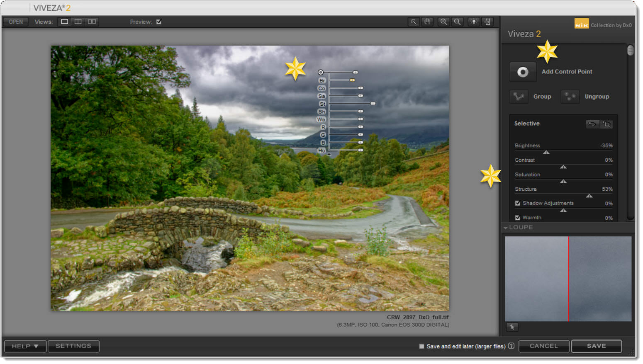Uncheck the Warmth checkbox
The width and height of the screenshot is (643, 364).
517,218
